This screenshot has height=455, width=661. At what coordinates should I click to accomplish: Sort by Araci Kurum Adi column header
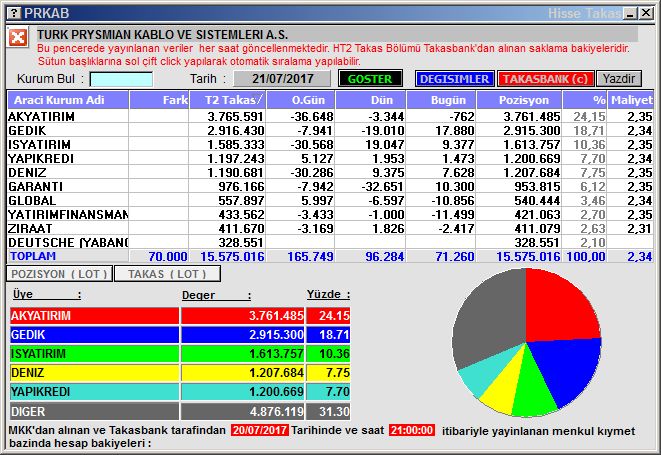click(68, 100)
